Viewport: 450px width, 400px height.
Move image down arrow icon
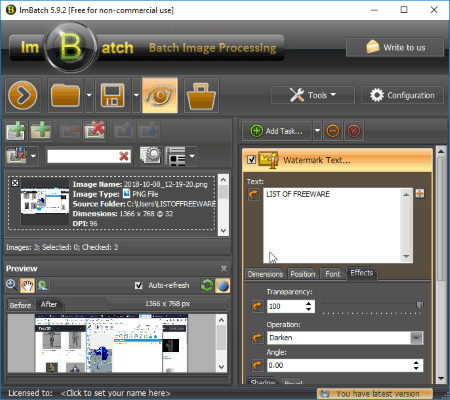(149, 131)
